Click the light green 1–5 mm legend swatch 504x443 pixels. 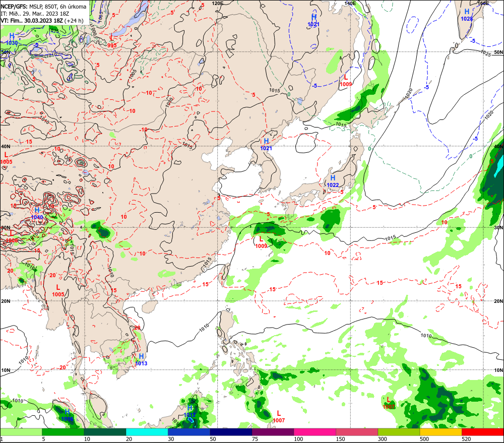[21, 432]
